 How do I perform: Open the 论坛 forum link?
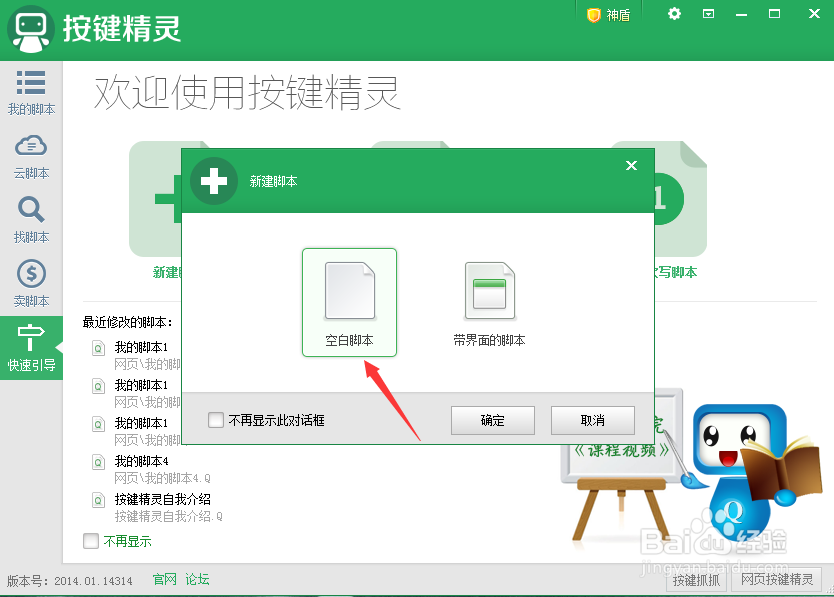[197, 579]
